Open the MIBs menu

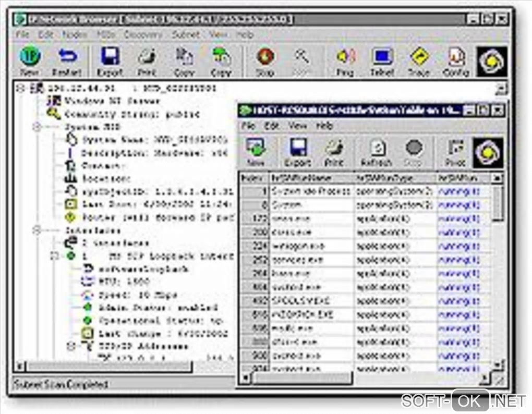[x=106, y=34]
